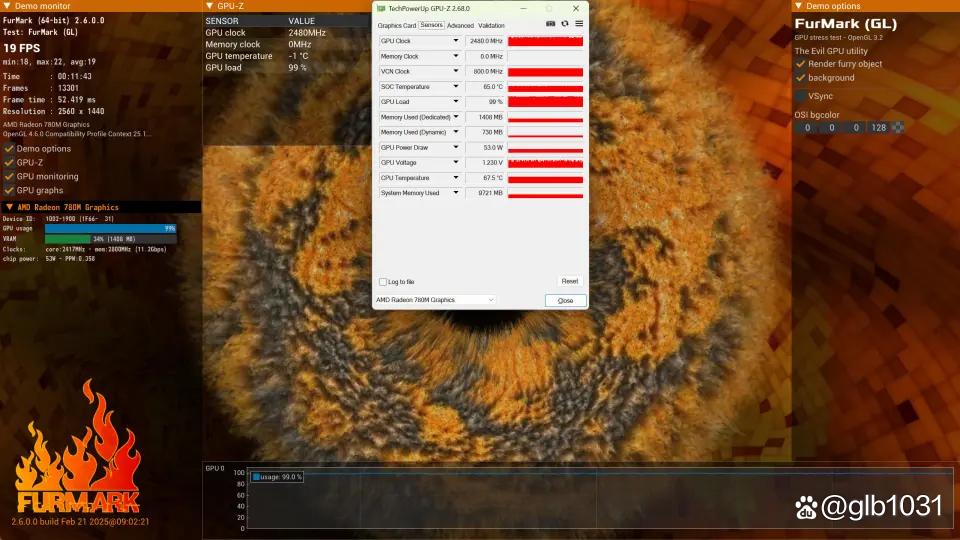The height and width of the screenshot is (540, 960).
Task: Open the VCN Clock sensor dropdown
Action: click(456, 72)
